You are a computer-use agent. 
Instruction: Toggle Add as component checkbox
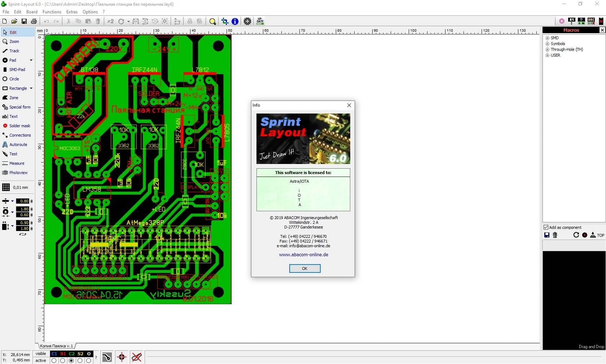pos(546,227)
